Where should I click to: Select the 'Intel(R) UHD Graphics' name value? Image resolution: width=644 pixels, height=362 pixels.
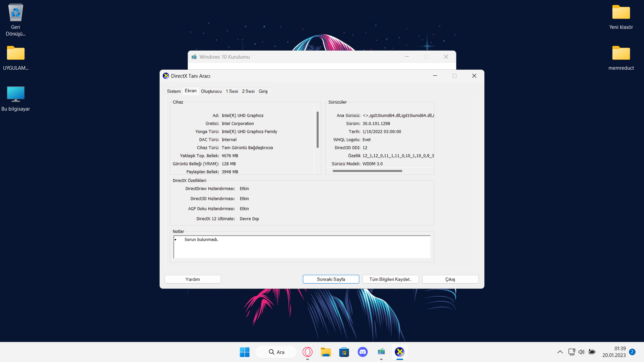point(243,116)
